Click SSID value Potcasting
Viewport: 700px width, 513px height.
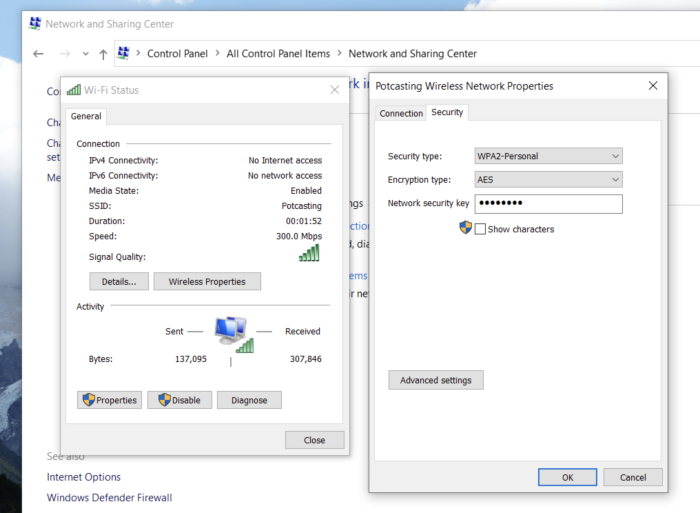301,206
